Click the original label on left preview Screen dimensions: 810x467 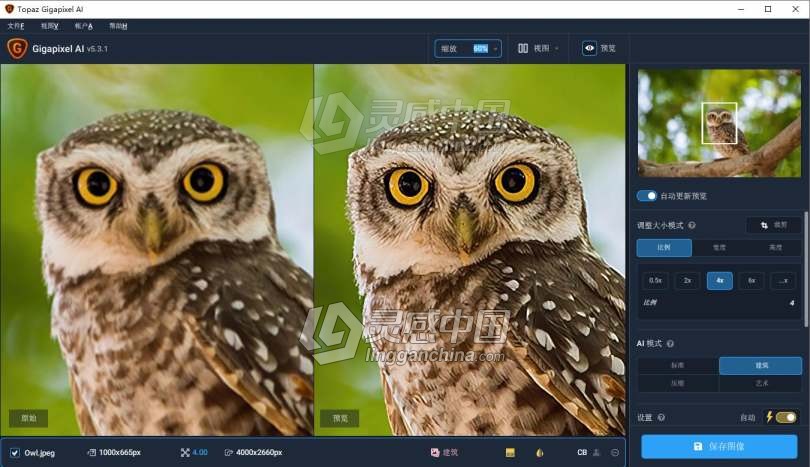point(28,418)
